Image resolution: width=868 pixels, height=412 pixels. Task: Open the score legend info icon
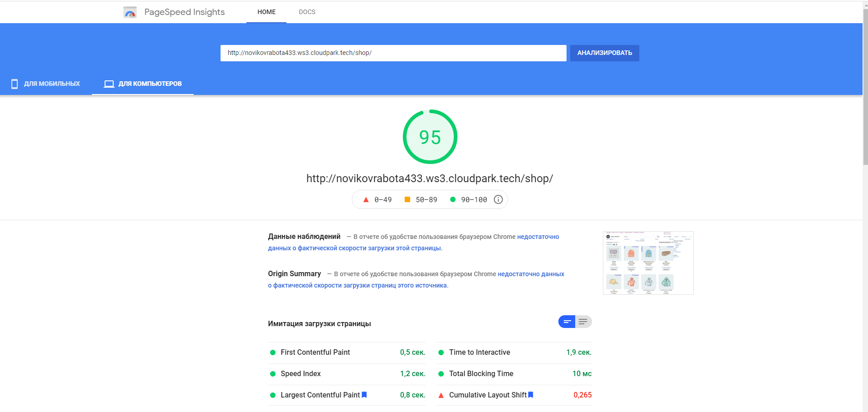(498, 199)
